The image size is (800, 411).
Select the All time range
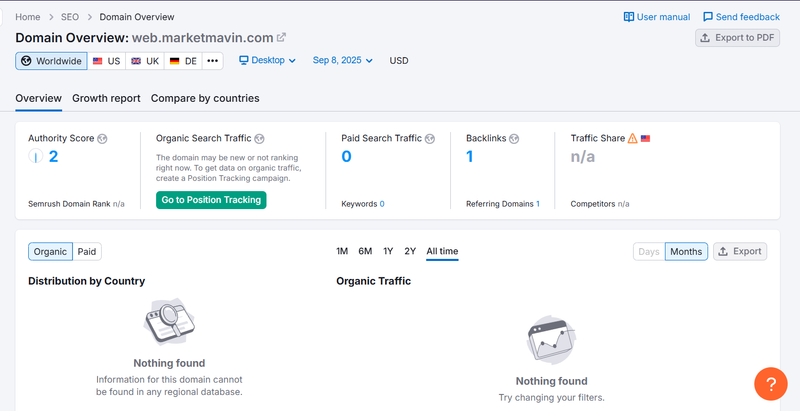(x=442, y=251)
